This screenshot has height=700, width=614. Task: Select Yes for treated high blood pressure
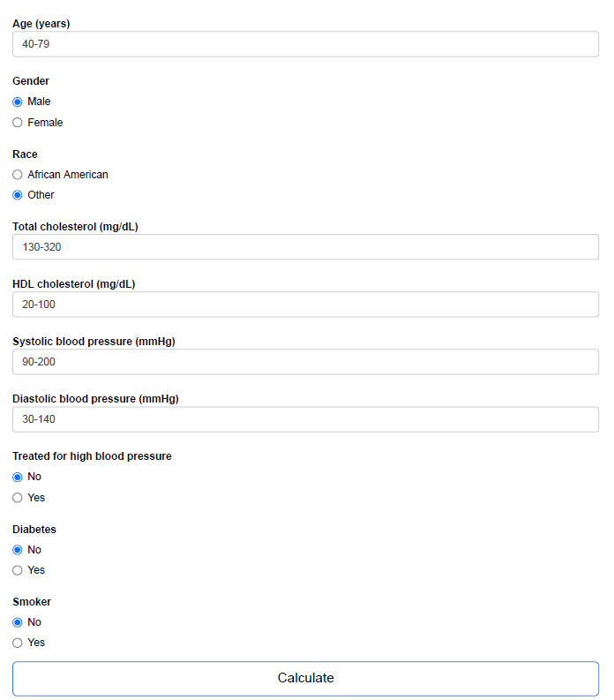coord(18,497)
